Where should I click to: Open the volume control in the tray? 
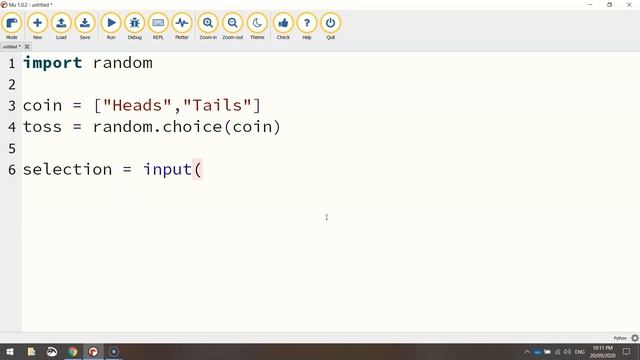pos(567,351)
